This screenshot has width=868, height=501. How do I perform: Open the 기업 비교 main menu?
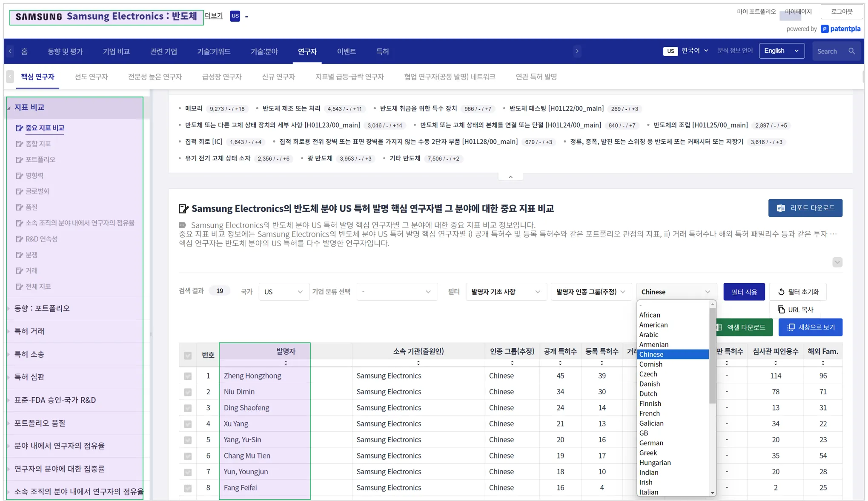click(116, 51)
